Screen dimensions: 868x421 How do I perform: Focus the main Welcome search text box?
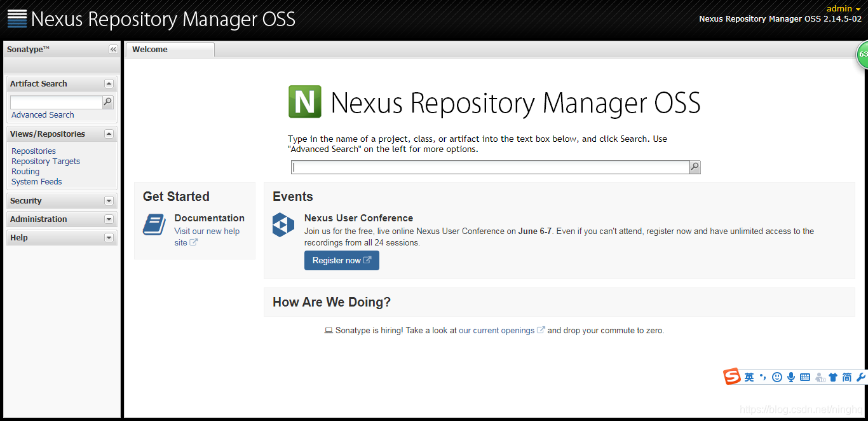pyautogui.click(x=491, y=167)
